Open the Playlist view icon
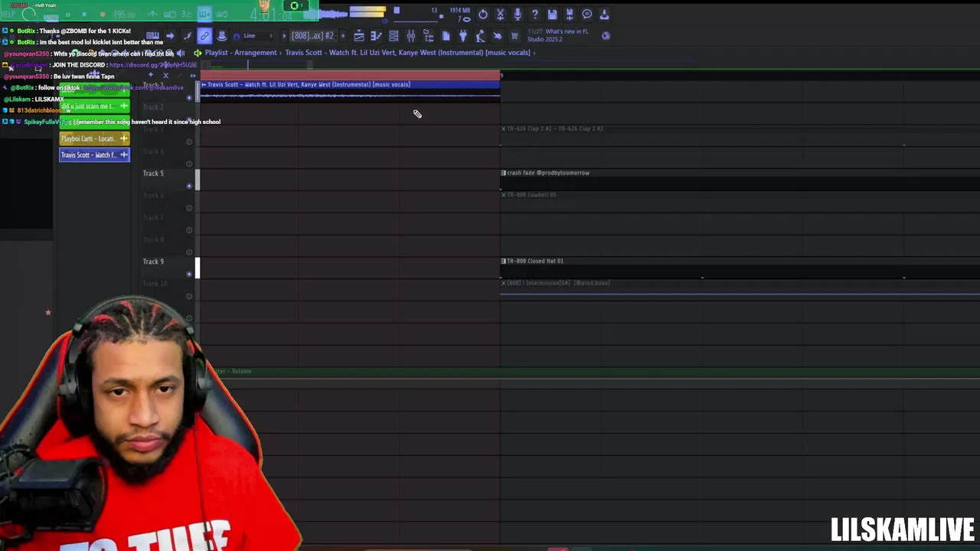 358,36
